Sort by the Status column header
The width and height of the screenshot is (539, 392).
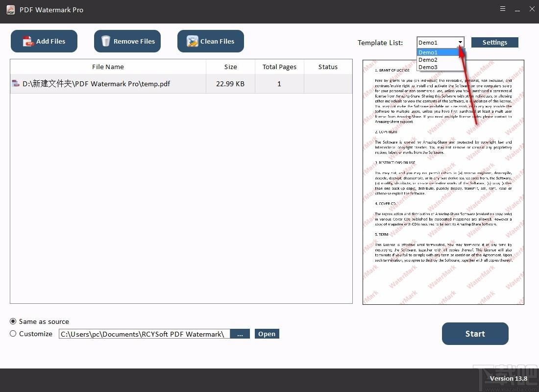tap(328, 67)
